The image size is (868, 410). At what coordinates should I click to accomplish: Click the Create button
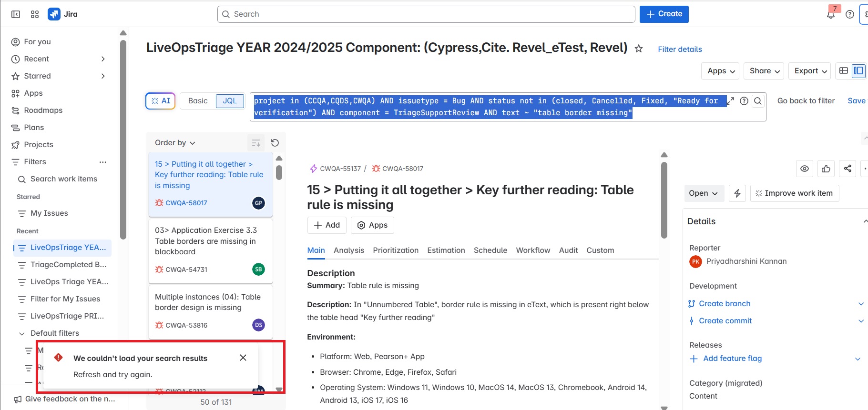[x=664, y=14]
